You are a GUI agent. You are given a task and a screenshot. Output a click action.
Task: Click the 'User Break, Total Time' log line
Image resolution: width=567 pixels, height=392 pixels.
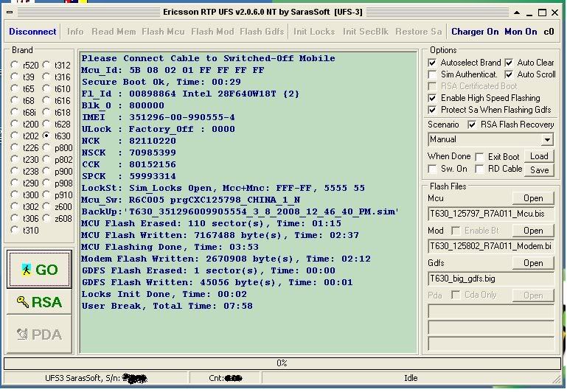pos(167,306)
